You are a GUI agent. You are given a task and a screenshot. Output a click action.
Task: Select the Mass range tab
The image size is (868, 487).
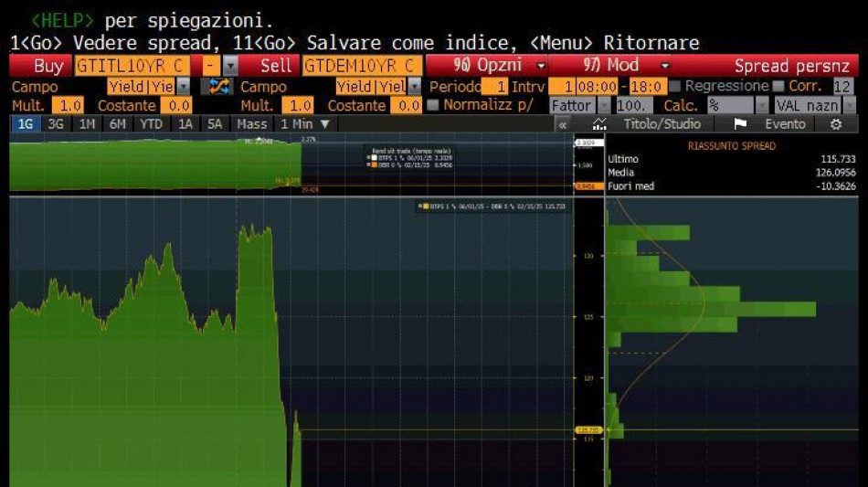[x=252, y=124]
